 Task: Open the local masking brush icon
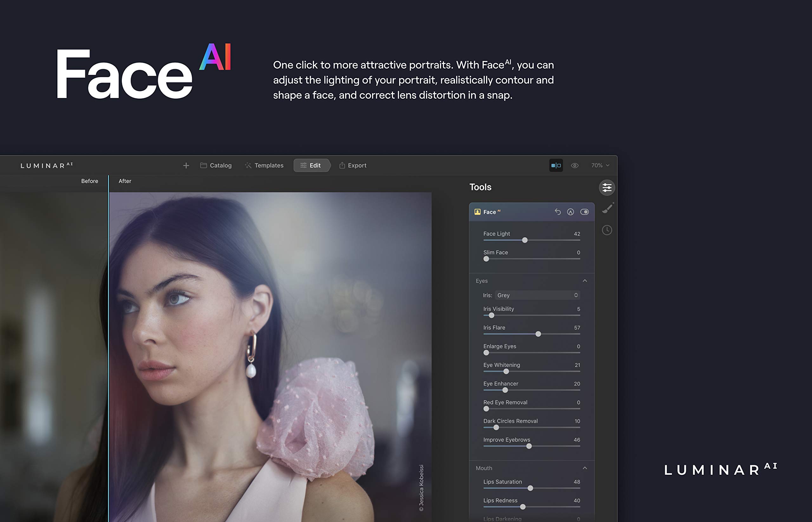(x=607, y=208)
